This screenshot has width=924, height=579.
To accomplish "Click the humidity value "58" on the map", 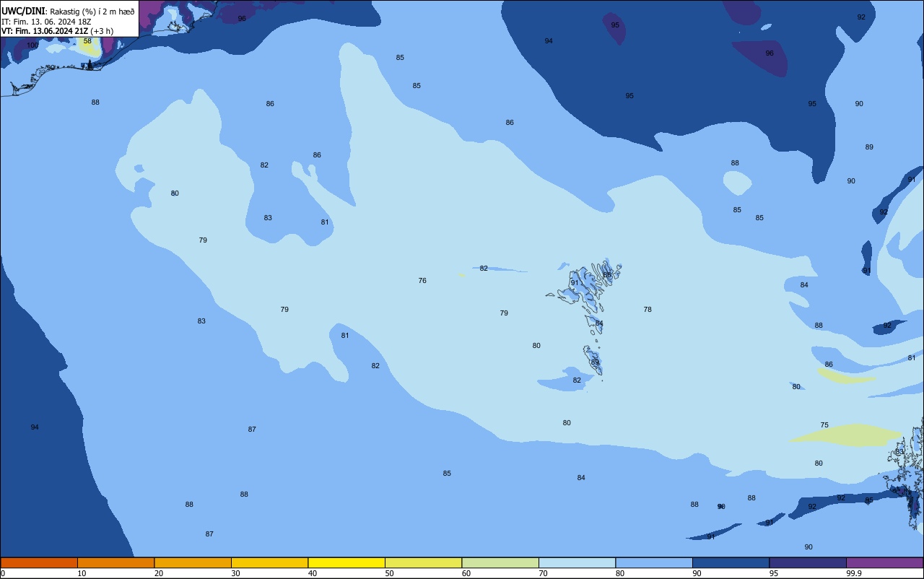I will pos(87,41).
